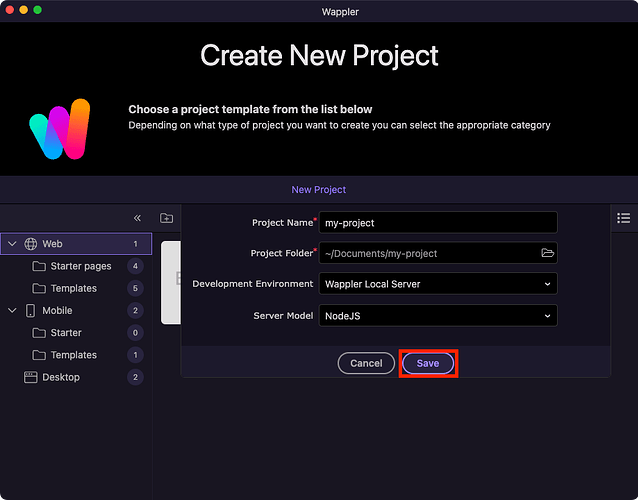Click the new folder icon
This screenshot has width=638, height=500.
tap(167, 218)
